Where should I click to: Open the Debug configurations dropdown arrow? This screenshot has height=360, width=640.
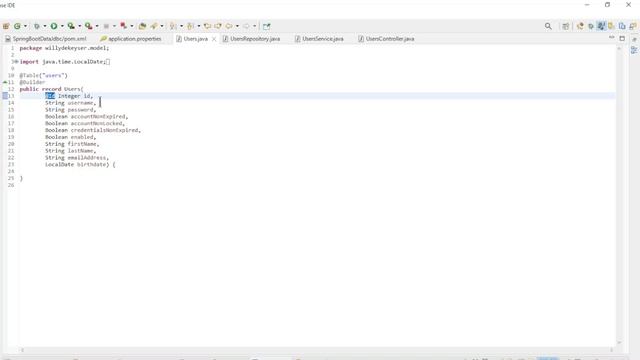[x=44, y=26]
